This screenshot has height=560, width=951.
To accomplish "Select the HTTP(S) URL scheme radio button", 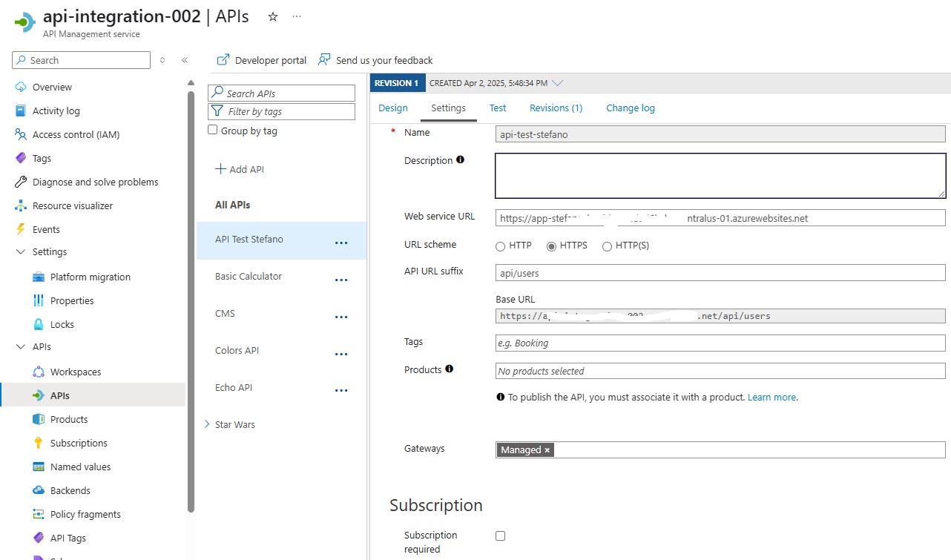I will pyautogui.click(x=608, y=246).
